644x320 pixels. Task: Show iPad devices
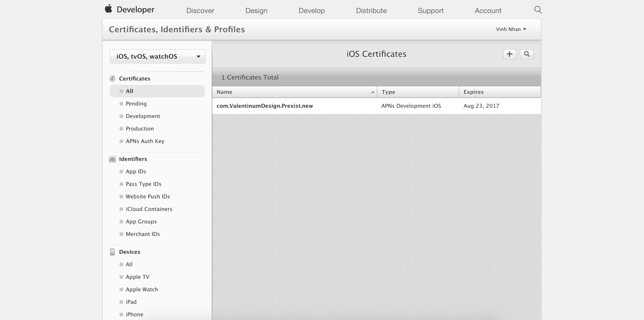point(131,302)
